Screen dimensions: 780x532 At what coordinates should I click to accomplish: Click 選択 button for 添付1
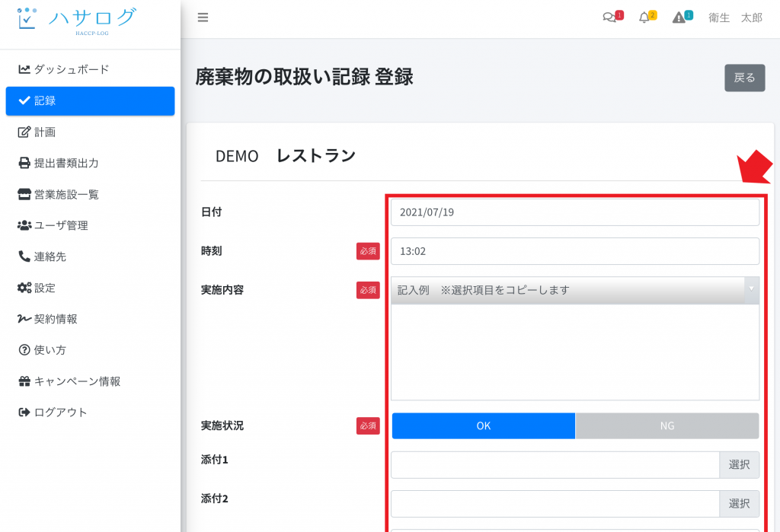[739, 465]
